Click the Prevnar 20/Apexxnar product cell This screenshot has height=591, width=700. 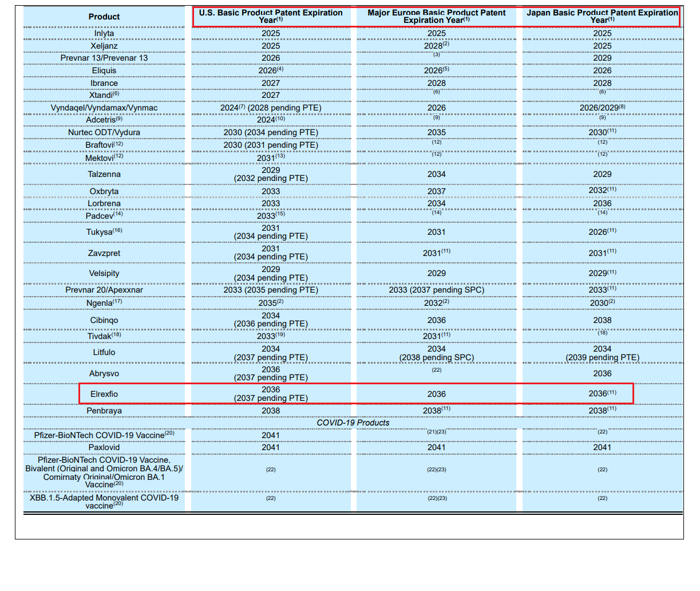104,290
